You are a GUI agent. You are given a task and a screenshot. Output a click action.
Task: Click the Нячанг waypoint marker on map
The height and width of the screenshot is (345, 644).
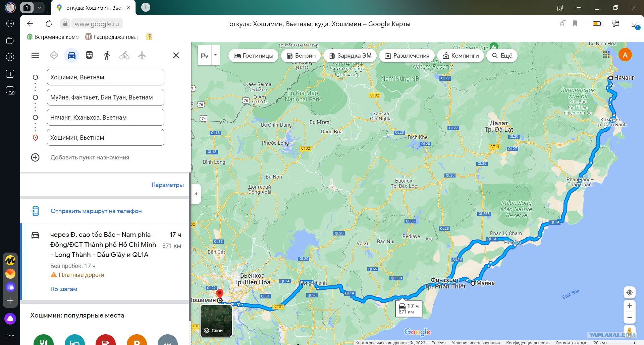coord(611,78)
